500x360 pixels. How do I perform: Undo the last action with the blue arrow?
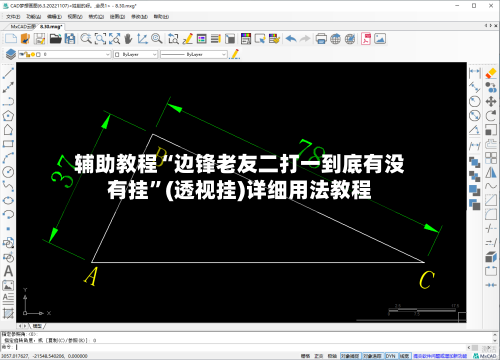pyautogui.click(x=291, y=39)
